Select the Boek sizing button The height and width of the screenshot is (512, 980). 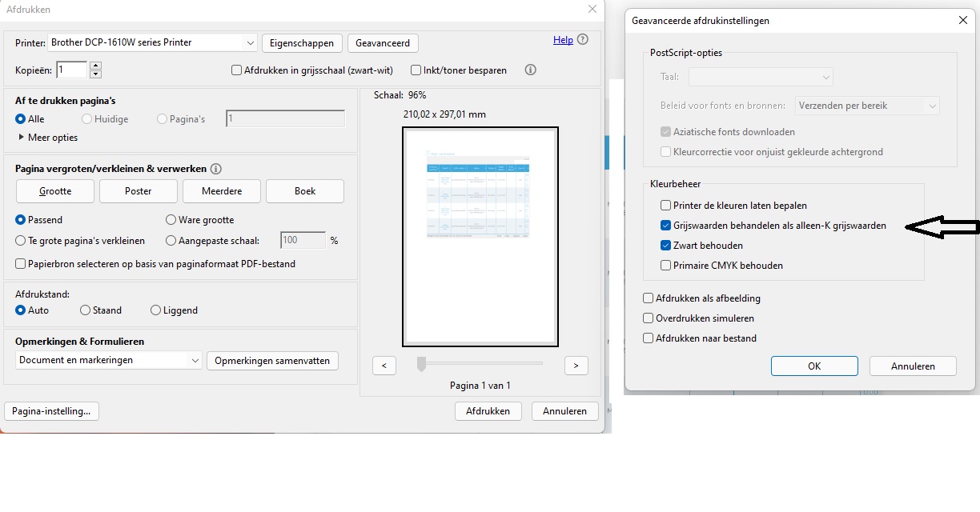click(x=305, y=191)
